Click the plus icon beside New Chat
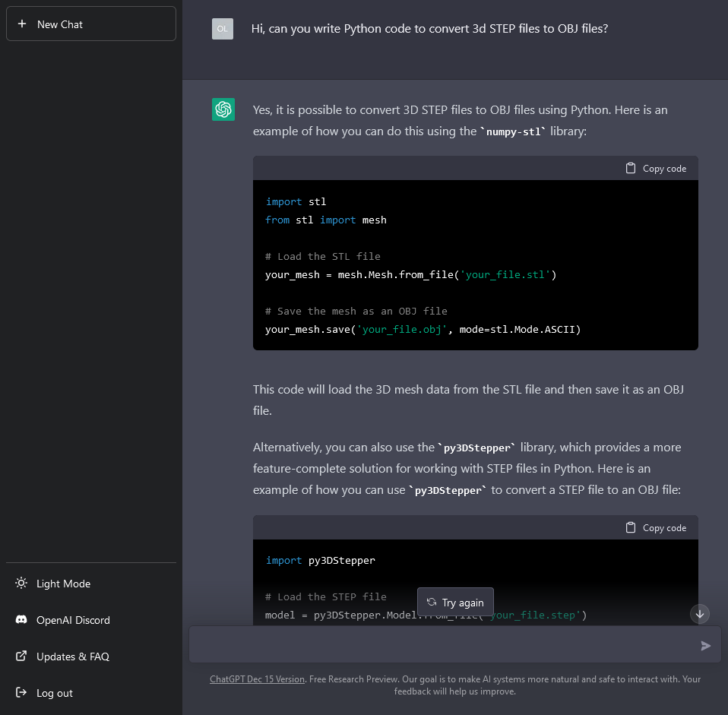Screen dimensions: 728x715 pyautogui.click(x=22, y=24)
